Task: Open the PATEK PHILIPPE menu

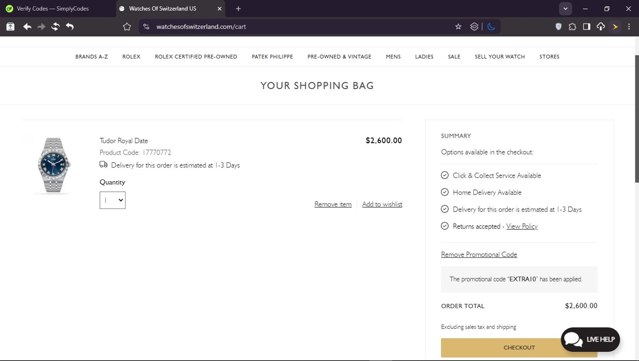Action: coord(272,57)
